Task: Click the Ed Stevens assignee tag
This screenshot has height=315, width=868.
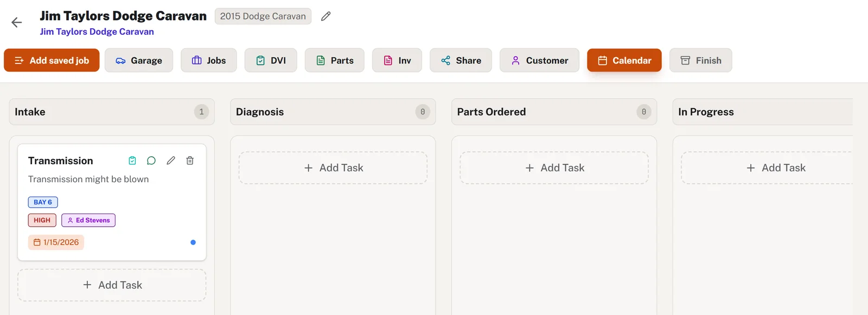Action: point(88,220)
